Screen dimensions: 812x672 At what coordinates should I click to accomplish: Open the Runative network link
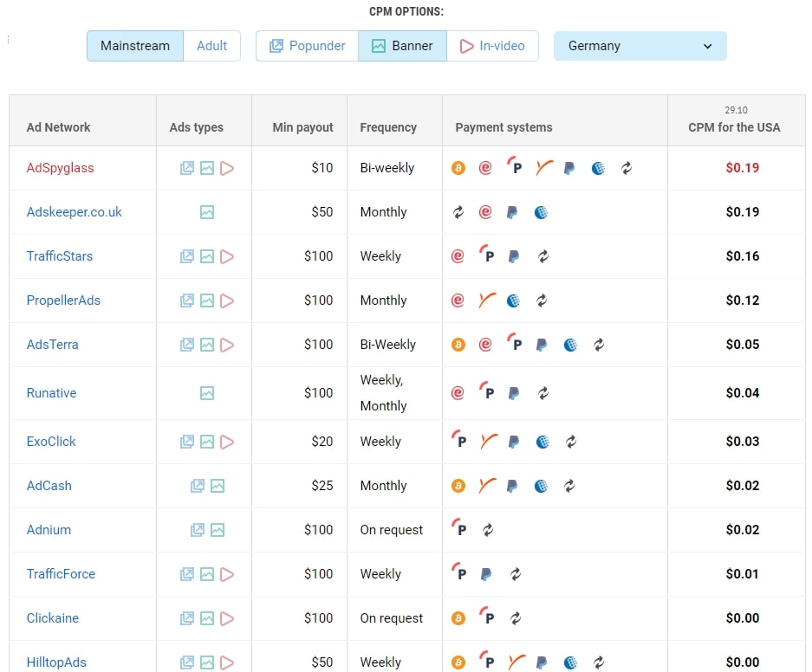click(x=51, y=393)
